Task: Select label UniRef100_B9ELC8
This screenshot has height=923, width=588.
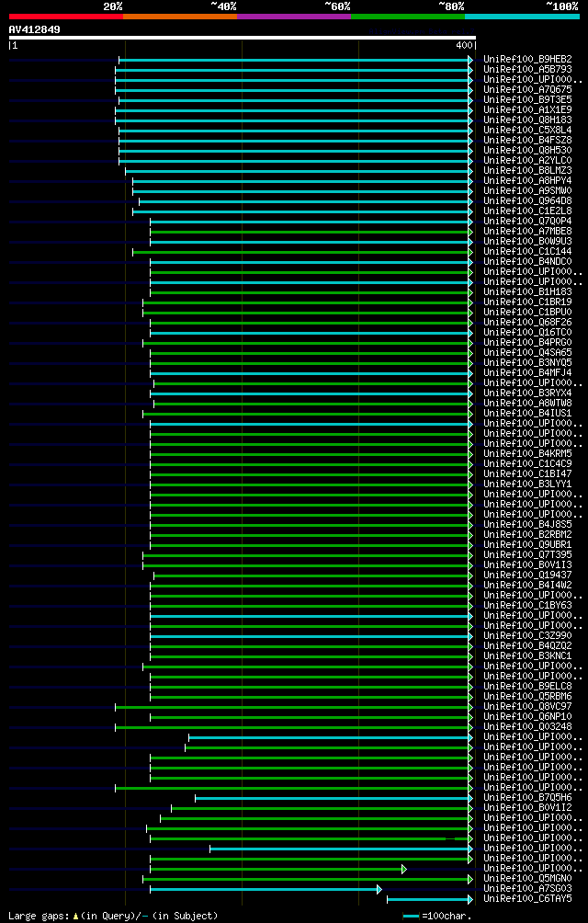Action: (526, 686)
